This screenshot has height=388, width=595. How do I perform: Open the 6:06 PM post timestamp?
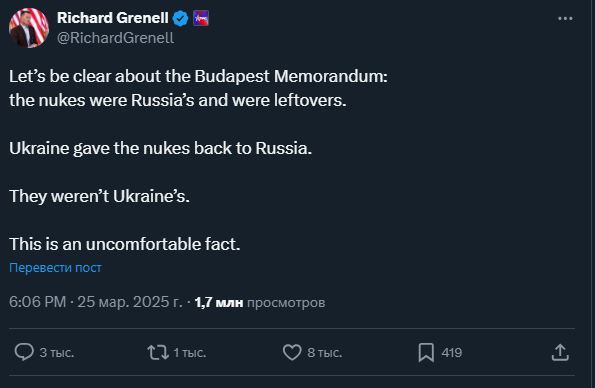(x=38, y=302)
